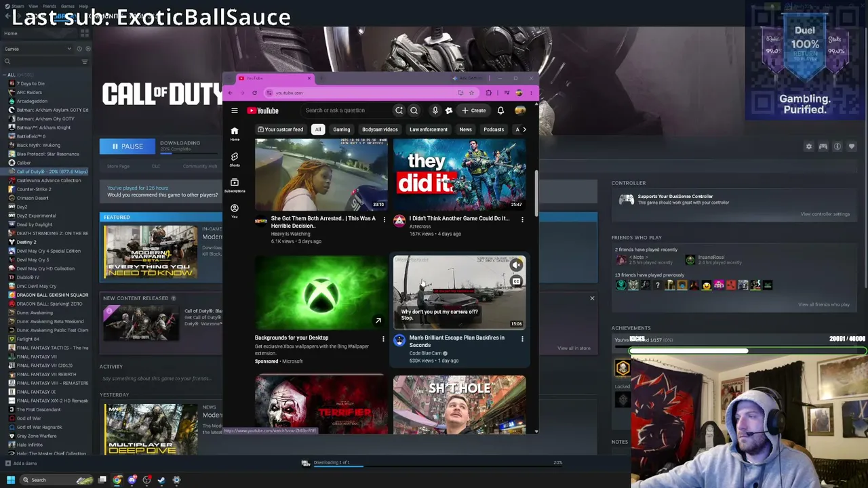Mute the hovered video preview
This screenshot has width=868, height=488.
click(x=517, y=265)
